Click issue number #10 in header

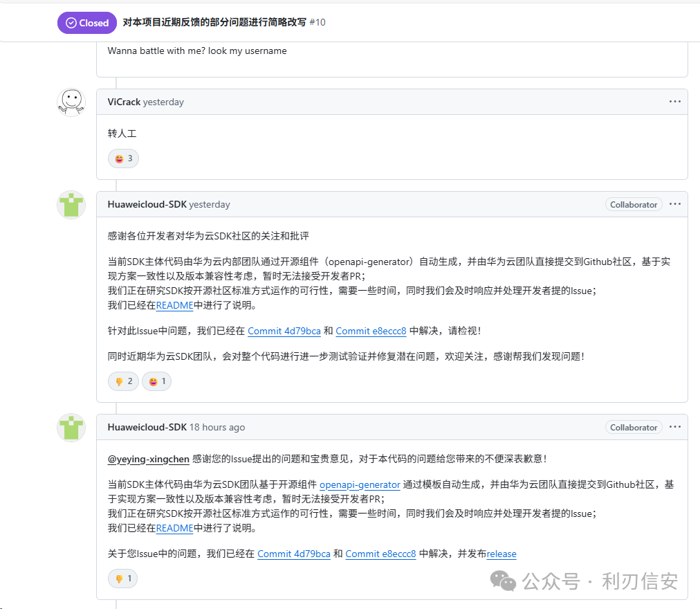(x=317, y=22)
